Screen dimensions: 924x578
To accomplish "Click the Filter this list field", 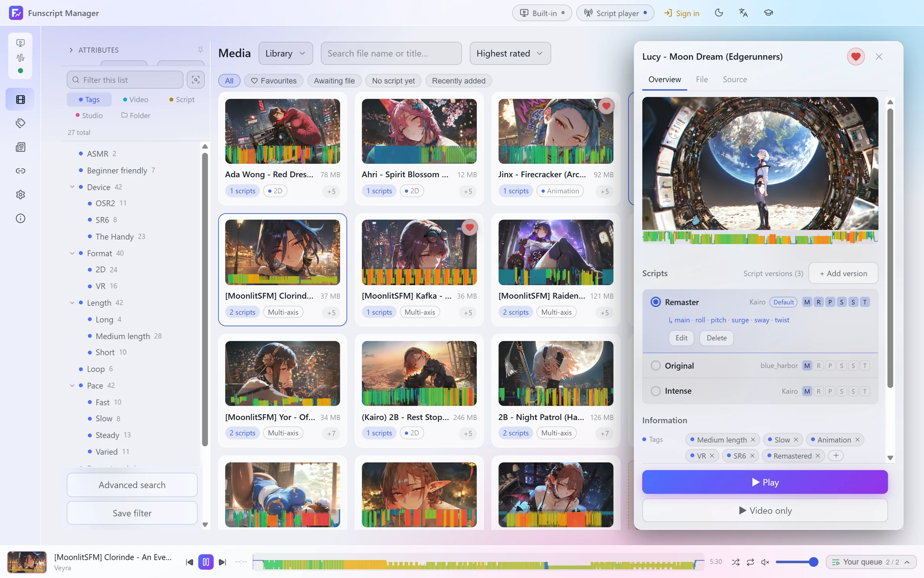I will click(125, 80).
